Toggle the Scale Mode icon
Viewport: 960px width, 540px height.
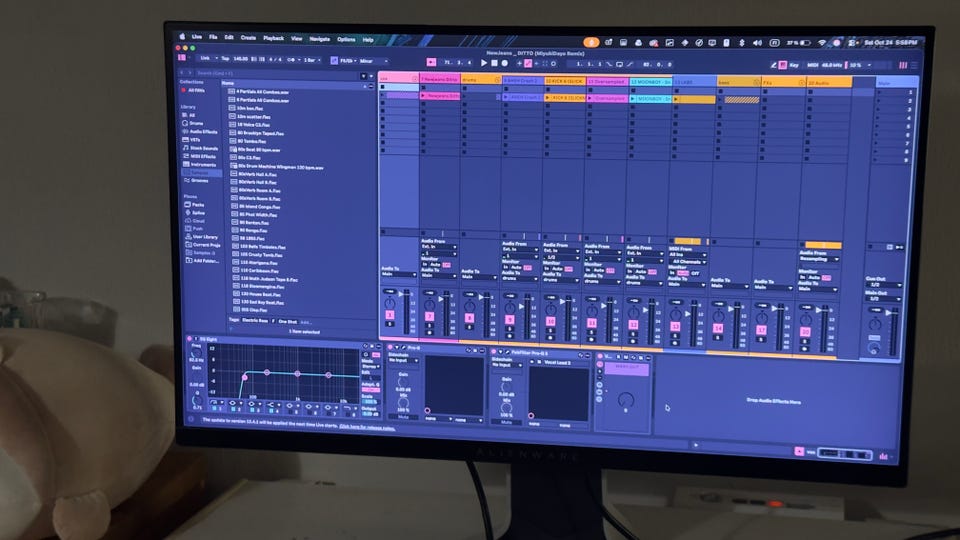pos(334,61)
